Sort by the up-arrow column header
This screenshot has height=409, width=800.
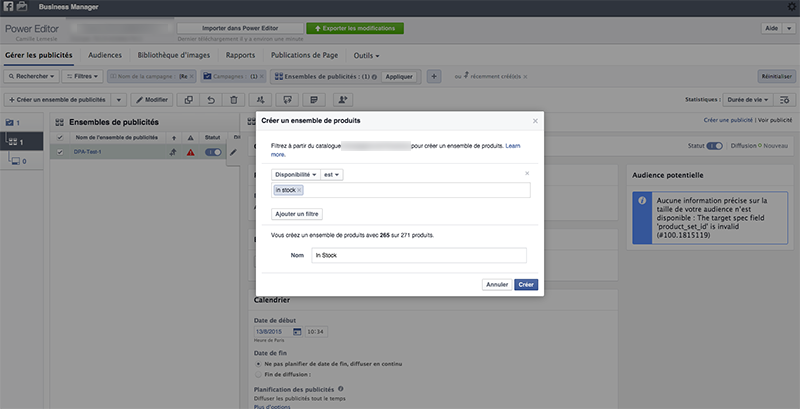tap(174, 138)
